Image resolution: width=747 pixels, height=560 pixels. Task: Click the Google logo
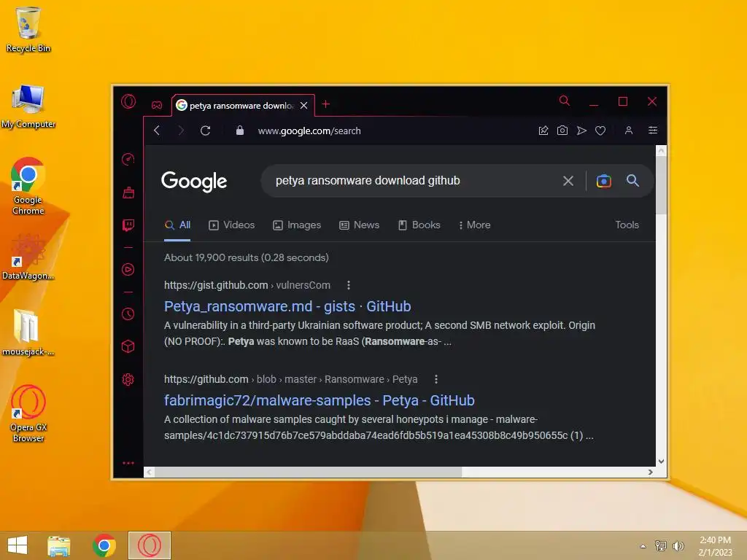coord(194,182)
